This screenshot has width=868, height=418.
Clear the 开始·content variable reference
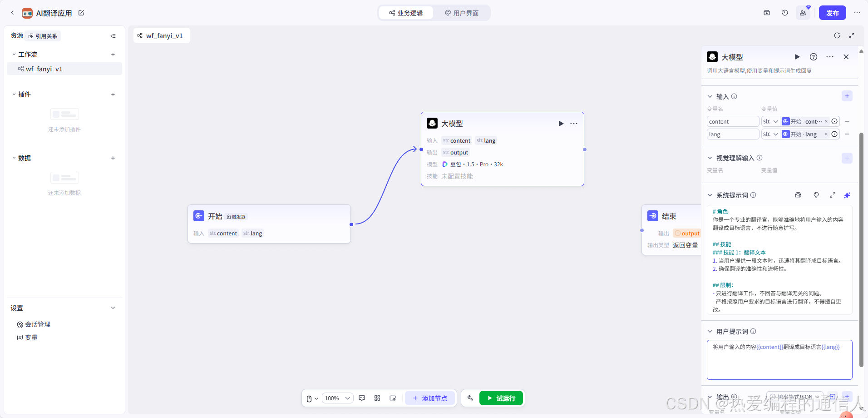tap(826, 121)
